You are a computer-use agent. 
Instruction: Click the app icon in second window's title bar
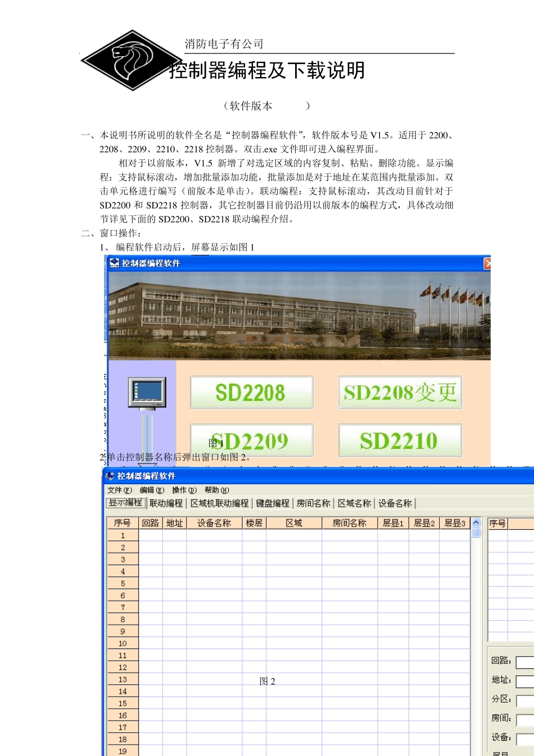tap(110, 476)
